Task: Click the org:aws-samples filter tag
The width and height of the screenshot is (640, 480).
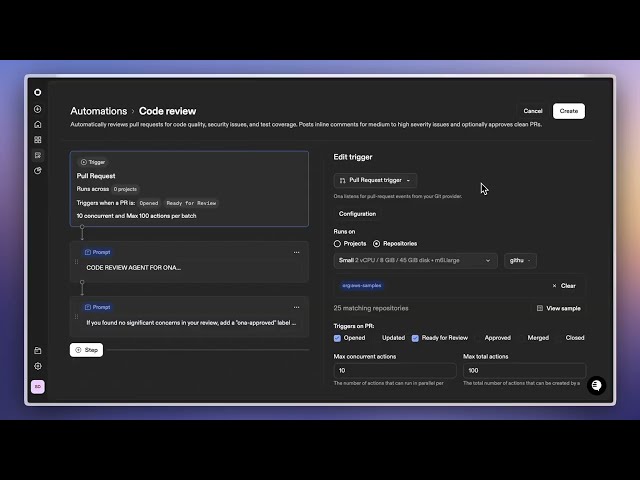Action: [x=362, y=286]
